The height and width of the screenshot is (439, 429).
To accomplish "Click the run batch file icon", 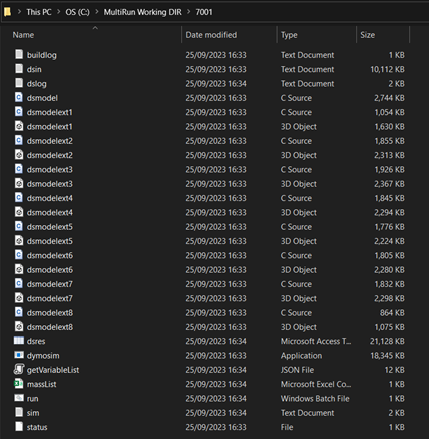I will [x=19, y=398].
